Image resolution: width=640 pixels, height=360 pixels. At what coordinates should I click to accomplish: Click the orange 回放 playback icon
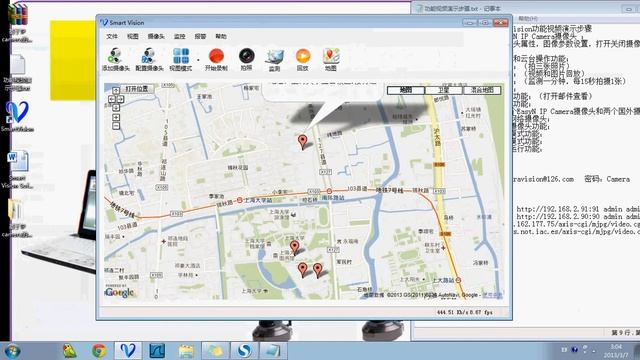click(302, 59)
